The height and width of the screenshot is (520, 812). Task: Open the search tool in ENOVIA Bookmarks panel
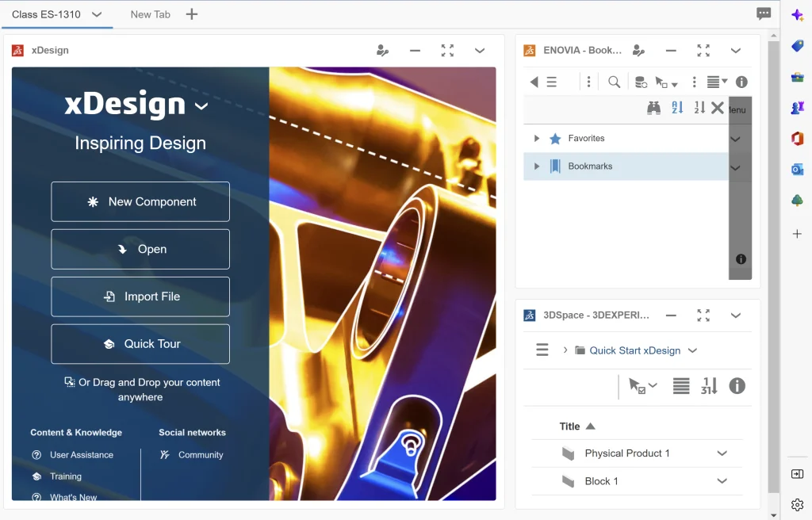[x=613, y=82]
